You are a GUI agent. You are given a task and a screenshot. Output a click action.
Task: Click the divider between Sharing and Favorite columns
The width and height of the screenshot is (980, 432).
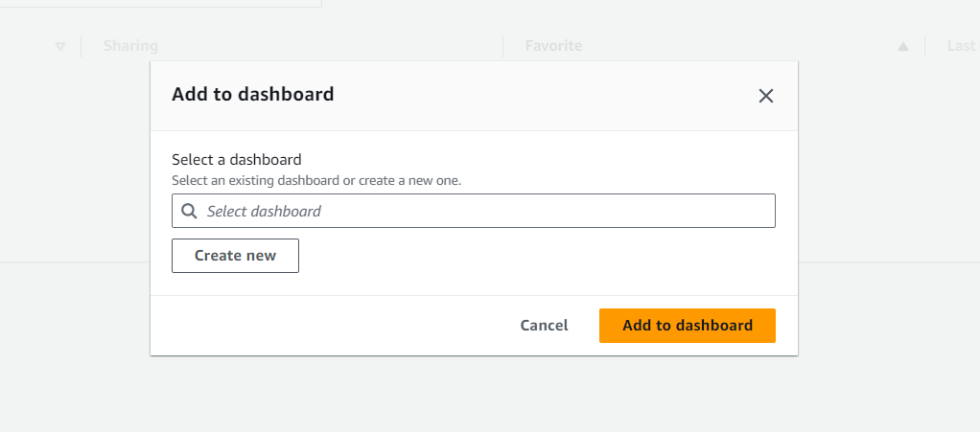[x=503, y=46]
